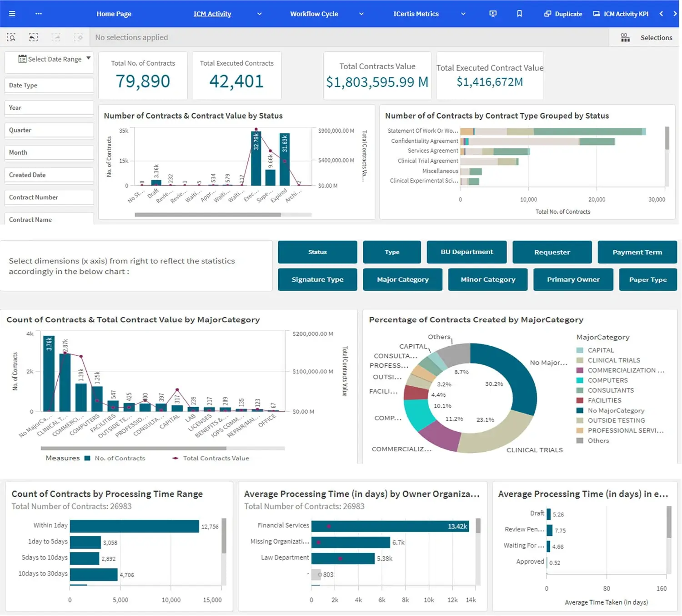Go to the previous sheet arrow
The width and height of the screenshot is (682, 616).
[662, 14]
